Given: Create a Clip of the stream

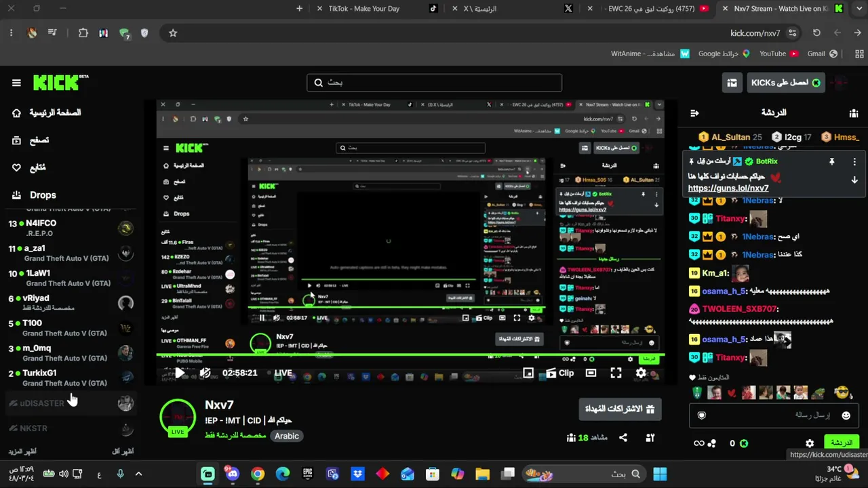Looking at the screenshot, I should (x=560, y=373).
